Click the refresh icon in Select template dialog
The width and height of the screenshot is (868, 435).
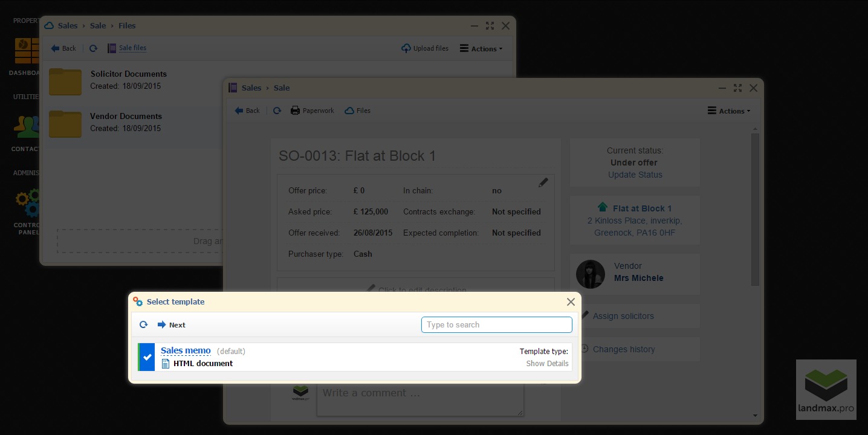(x=143, y=324)
